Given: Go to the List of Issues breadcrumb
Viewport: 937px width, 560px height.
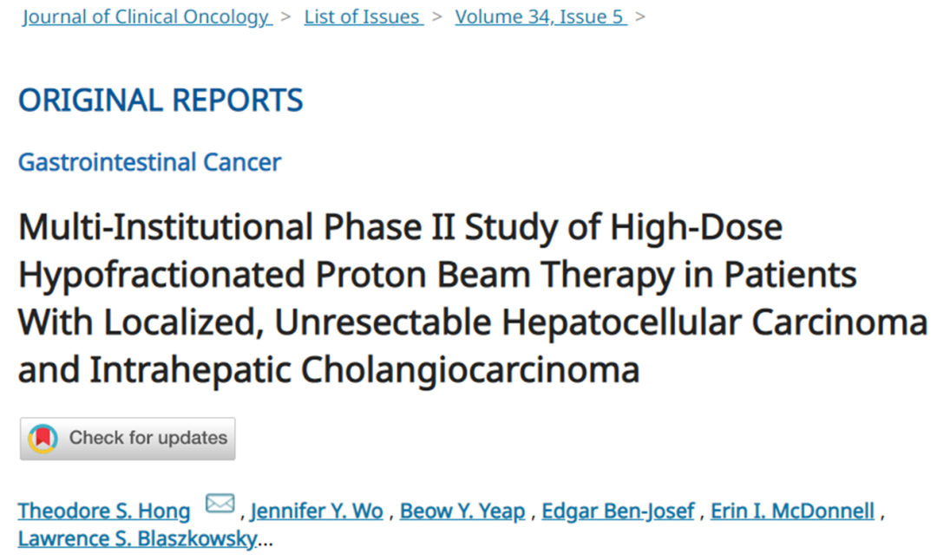Looking at the screenshot, I should pyautogui.click(x=363, y=17).
